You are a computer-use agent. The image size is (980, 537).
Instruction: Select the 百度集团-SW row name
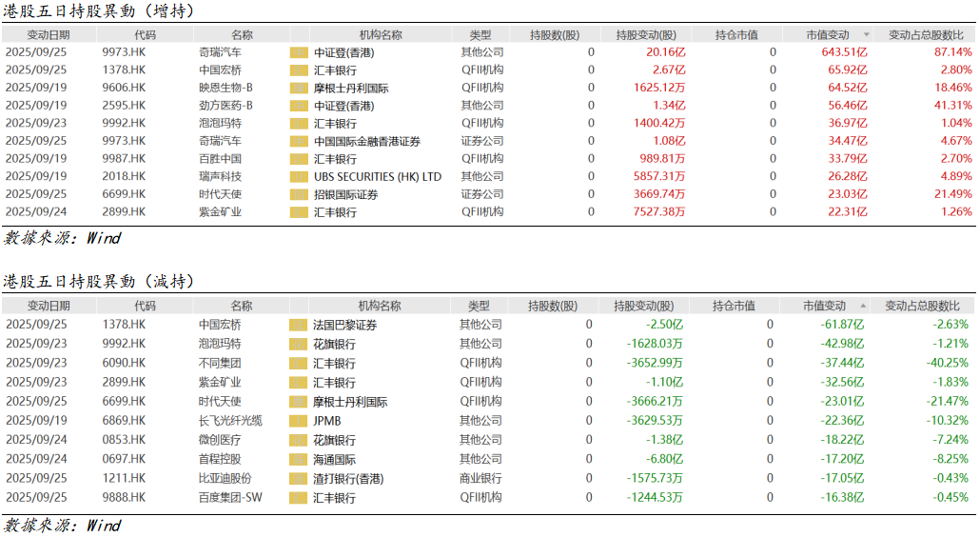pos(226,498)
